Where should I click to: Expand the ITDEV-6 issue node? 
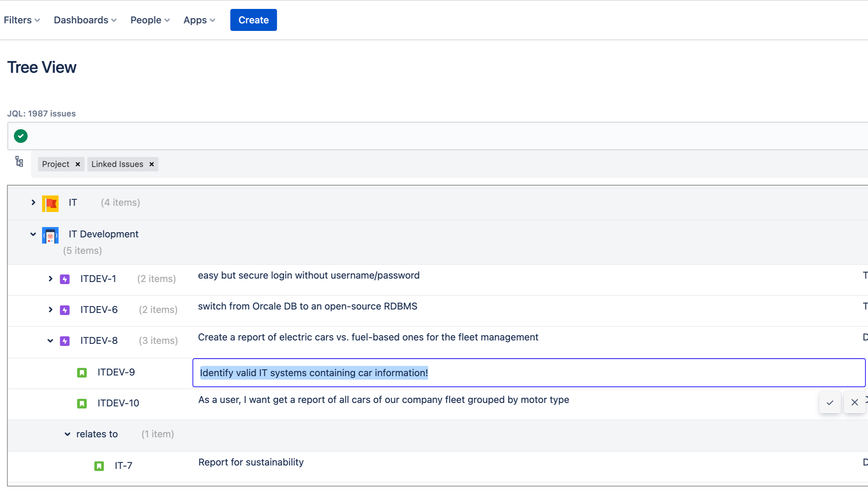(50, 310)
